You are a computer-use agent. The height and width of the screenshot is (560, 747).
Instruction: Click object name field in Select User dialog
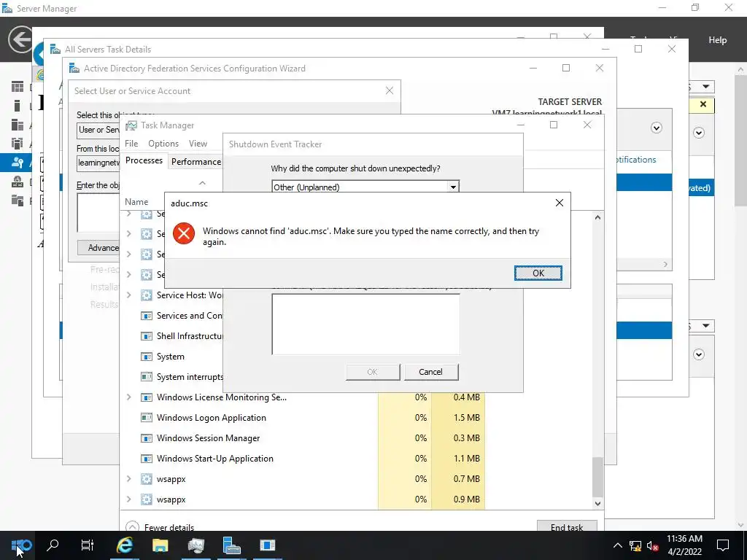pyautogui.click(x=98, y=213)
